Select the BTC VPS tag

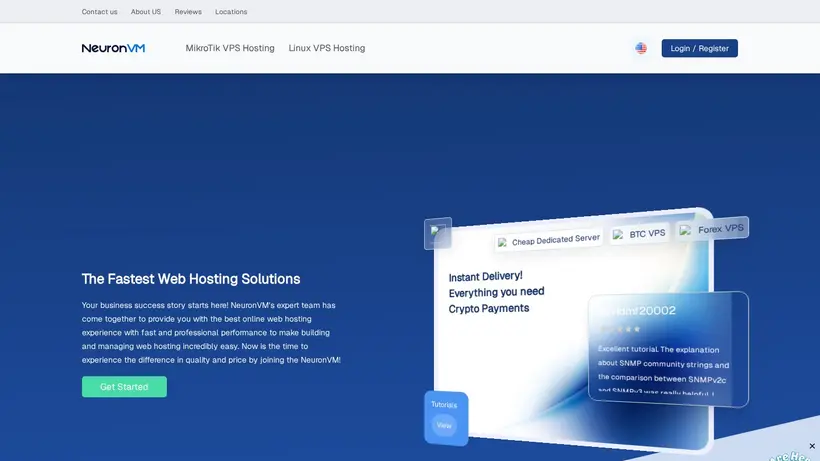pos(640,234)
